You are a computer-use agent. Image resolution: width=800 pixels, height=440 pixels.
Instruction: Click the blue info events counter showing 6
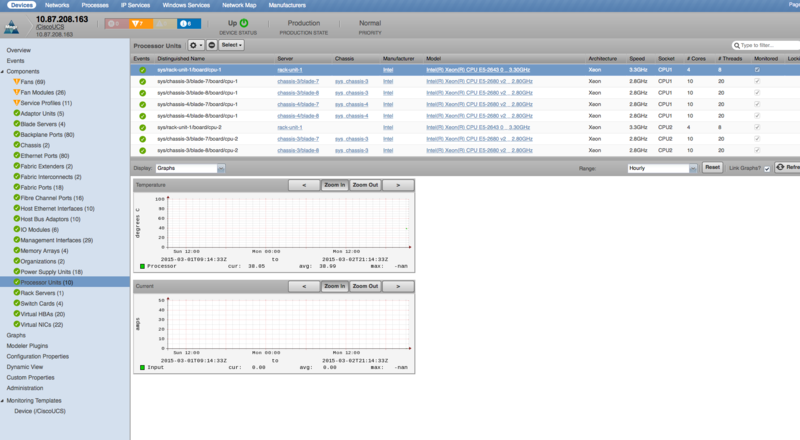point(189,23)
